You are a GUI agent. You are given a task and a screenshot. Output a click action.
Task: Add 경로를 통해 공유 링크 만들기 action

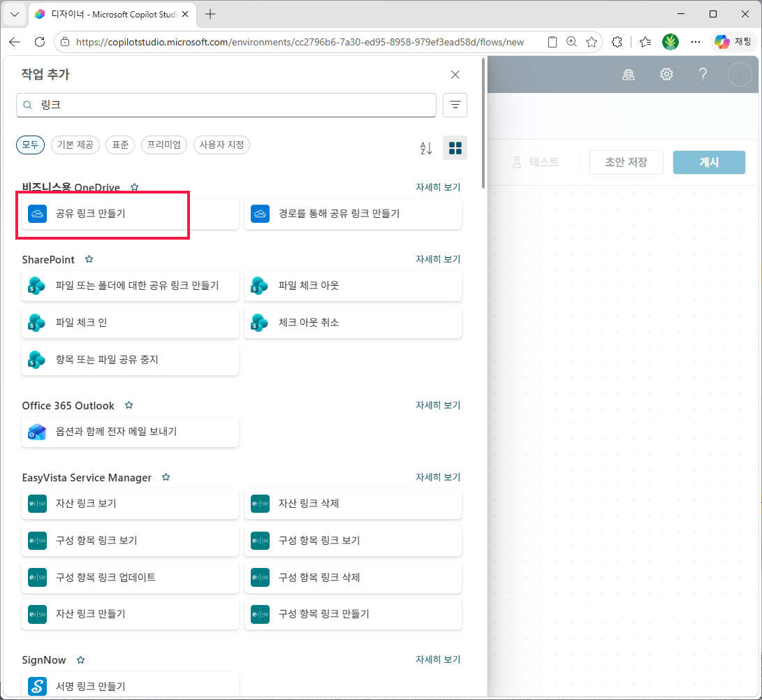click(353, 213)
